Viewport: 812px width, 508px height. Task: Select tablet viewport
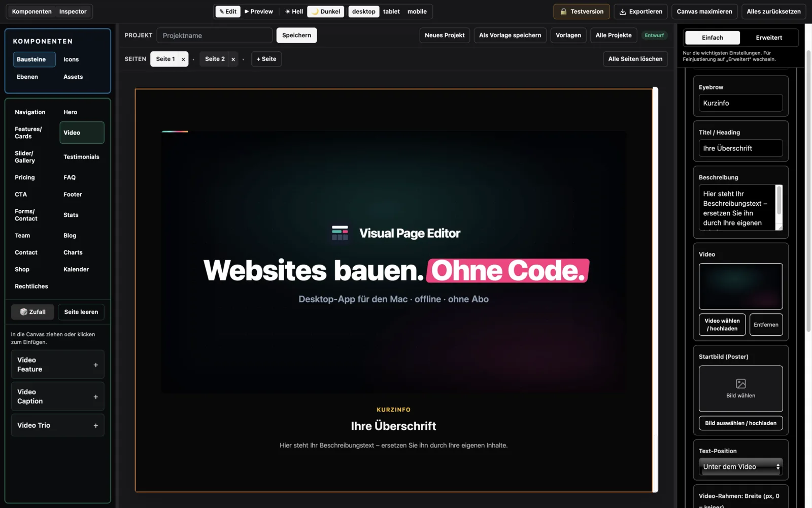click(x=391, y=11)
